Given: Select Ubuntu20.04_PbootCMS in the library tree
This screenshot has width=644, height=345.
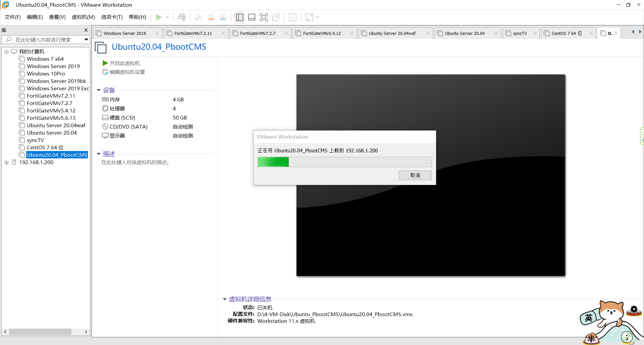Looking at the screenshot, I should 57,155.
